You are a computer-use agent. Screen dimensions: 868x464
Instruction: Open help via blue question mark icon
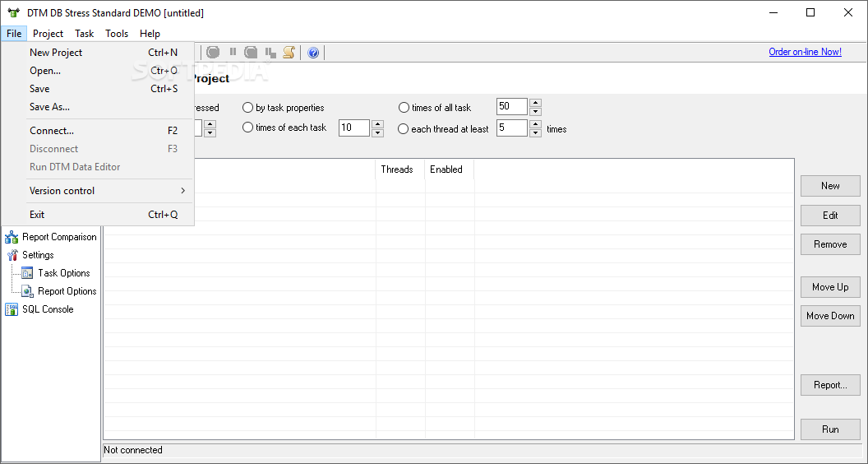(x=313, y=53)
